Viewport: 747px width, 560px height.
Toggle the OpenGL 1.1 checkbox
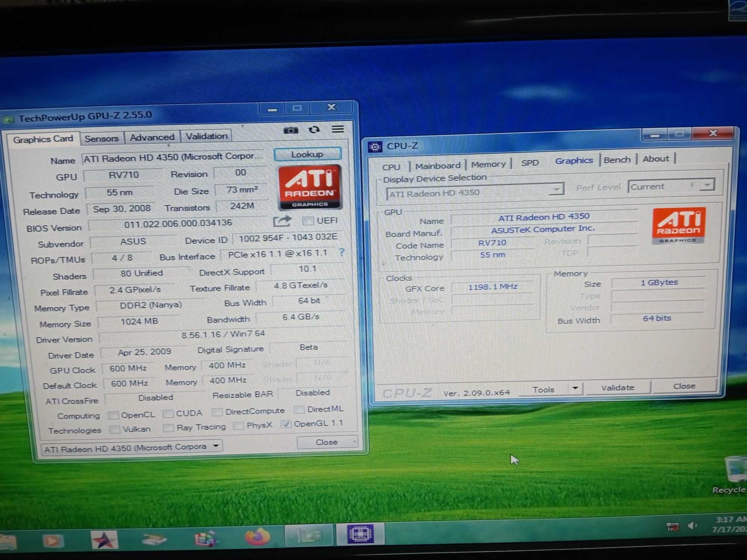[286, 424]
